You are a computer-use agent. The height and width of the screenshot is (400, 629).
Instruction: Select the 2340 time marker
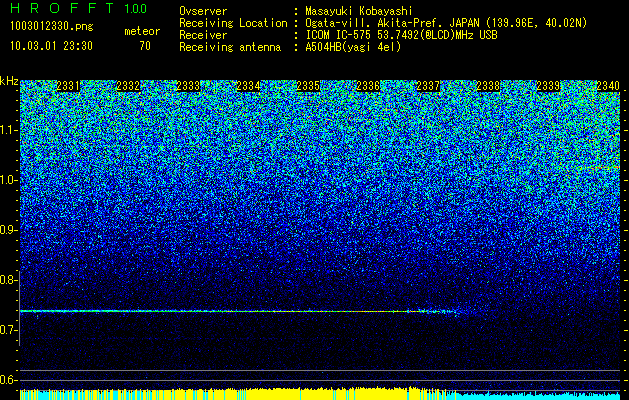[x=608, y=86]
